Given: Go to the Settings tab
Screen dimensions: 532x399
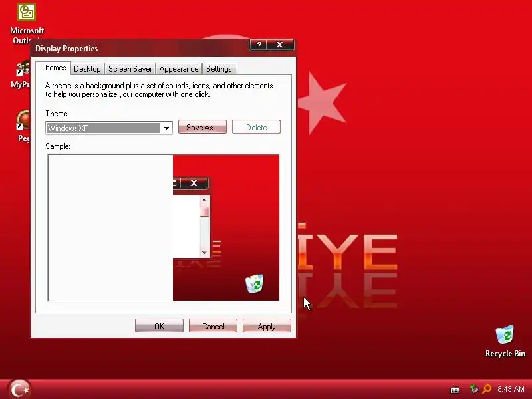Looking at the screenshot, I should (219, 69).
